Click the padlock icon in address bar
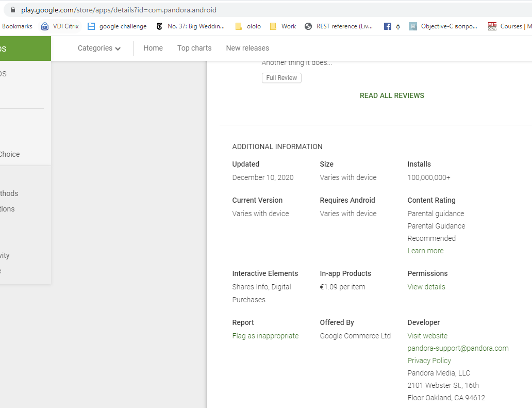The height and width of the screenshot is (408, 532). pos(13,10)
